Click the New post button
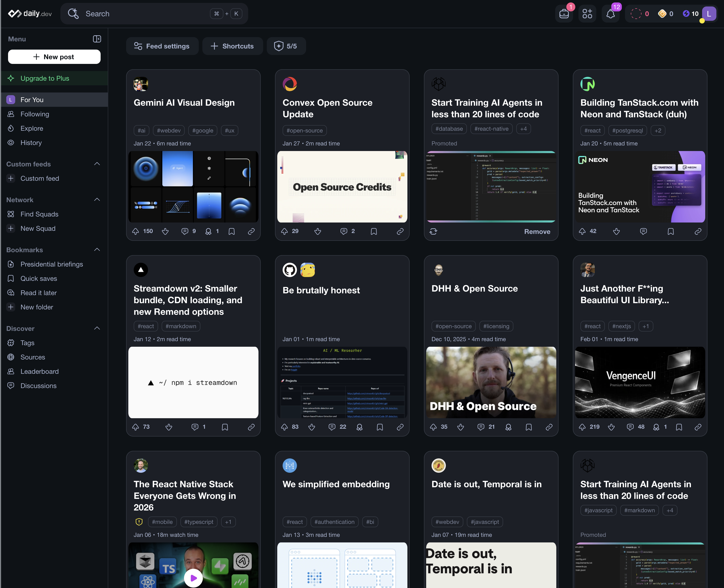The width and height of the screenshot is (724, 588). [x=54, y=57]
